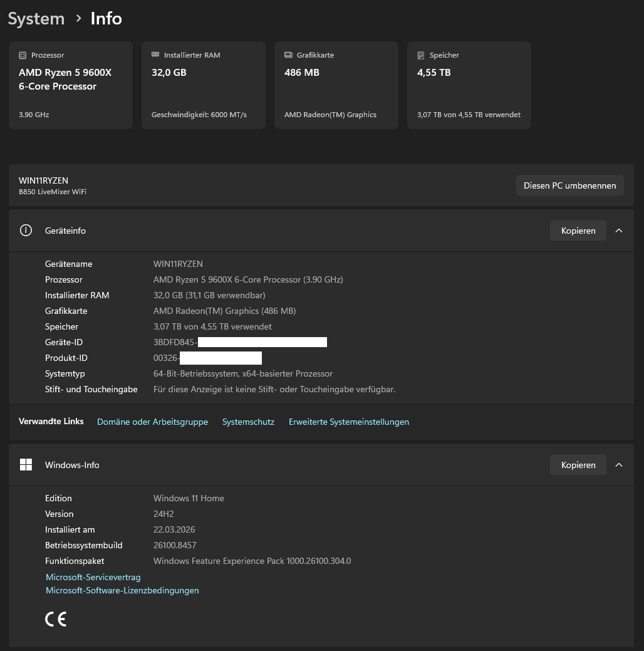Click '4,55 TB' heading in Speicher card
Image resolution: width=644 pixels, height=651 pixels.
[x=434, y=72]
